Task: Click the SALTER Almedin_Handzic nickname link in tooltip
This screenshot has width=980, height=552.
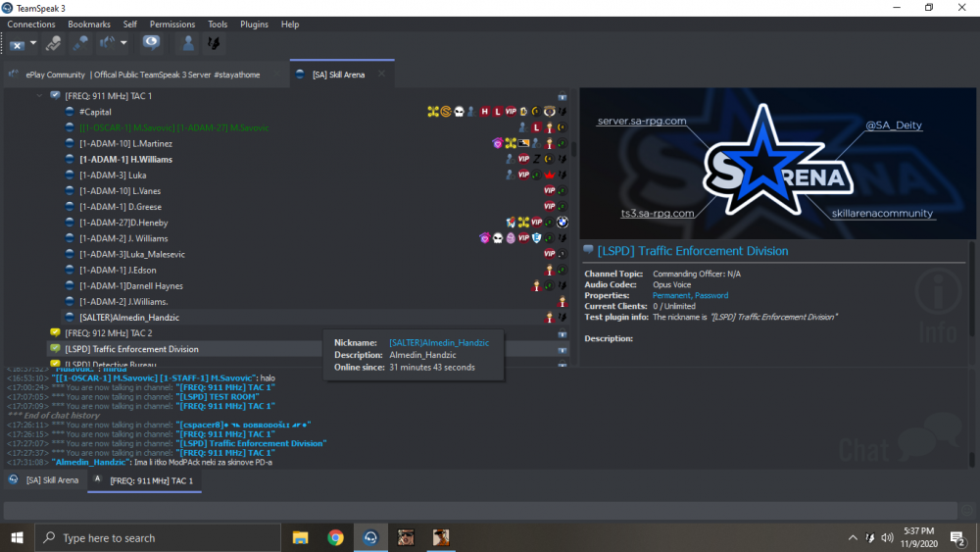Action: pos(438,342)
